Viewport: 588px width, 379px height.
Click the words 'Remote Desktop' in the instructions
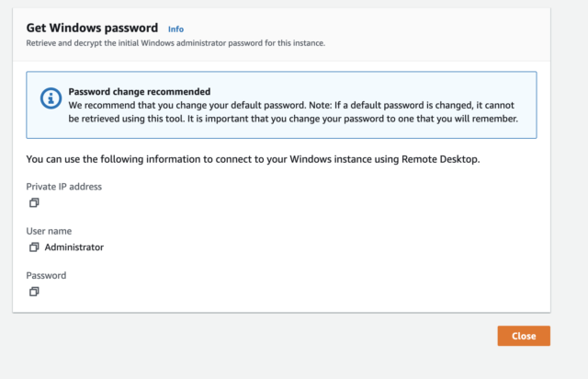click(441, 159)
